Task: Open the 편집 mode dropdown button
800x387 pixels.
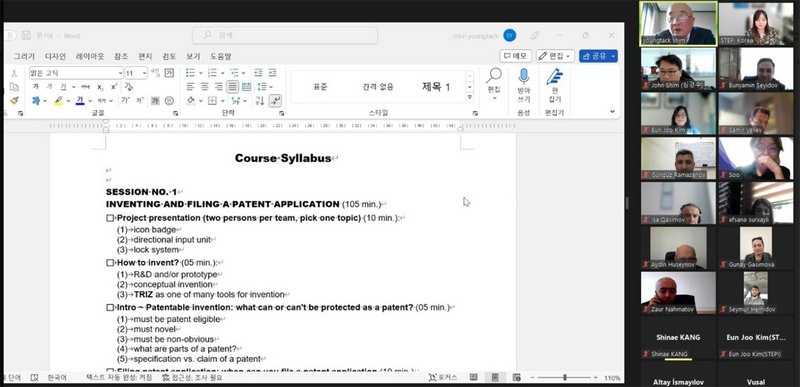Action: point(555,56)
